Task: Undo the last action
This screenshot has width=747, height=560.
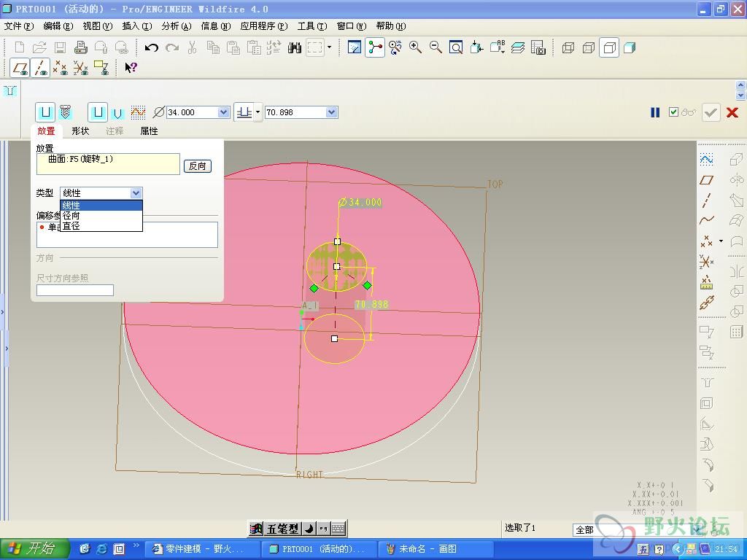Action: [152, 47]
